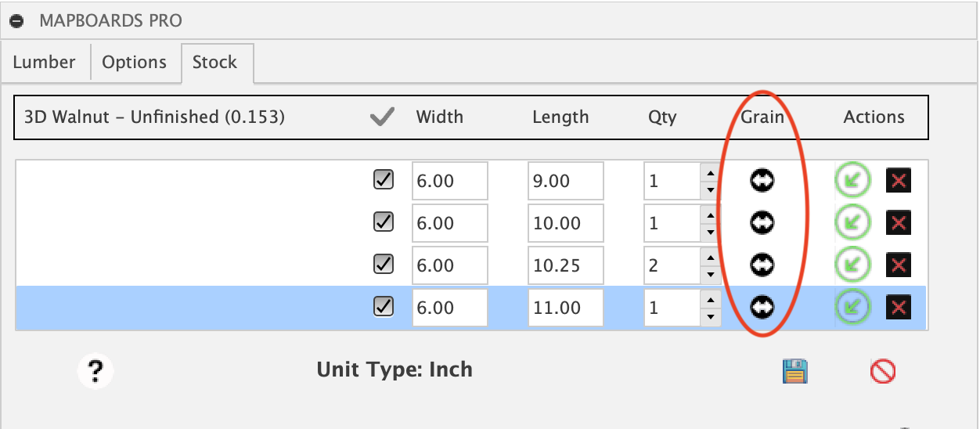
Task: Uncheck the 10.00 length stock row
Action: 384,222
